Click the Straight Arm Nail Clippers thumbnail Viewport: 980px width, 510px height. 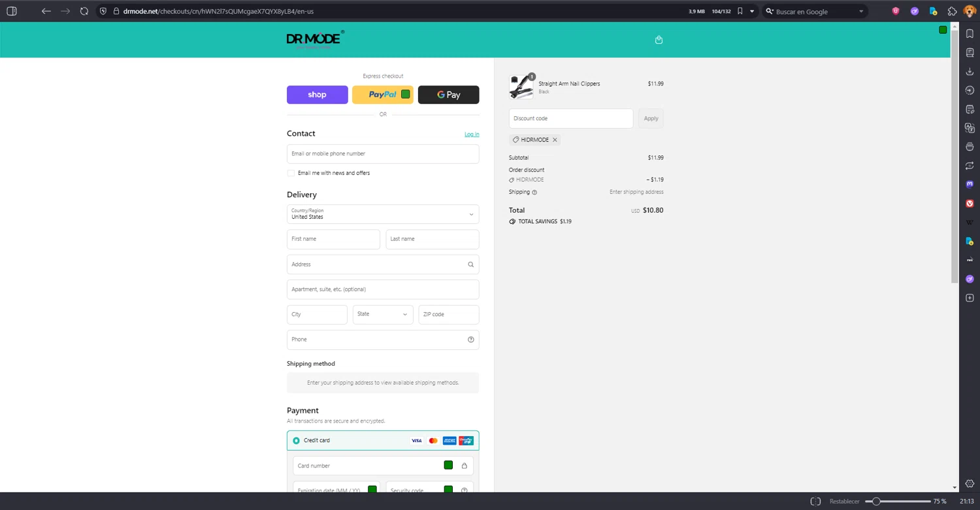pyautogui.click(x=521, y=87)
